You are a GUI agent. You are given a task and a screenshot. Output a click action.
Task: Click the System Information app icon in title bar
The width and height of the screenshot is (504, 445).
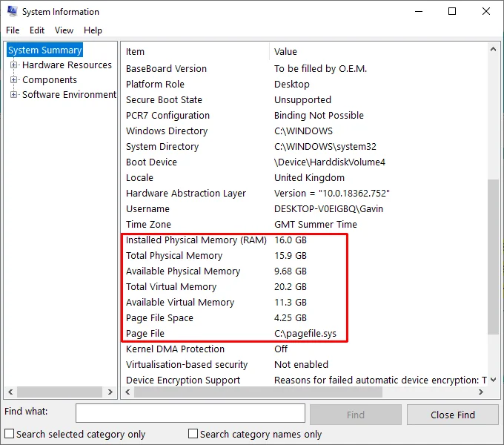[12, 11]
